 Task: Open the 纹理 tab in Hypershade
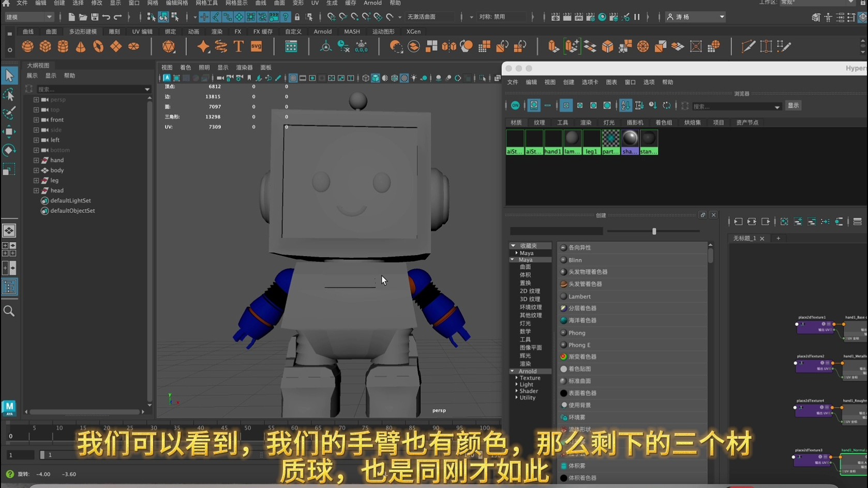540,123
